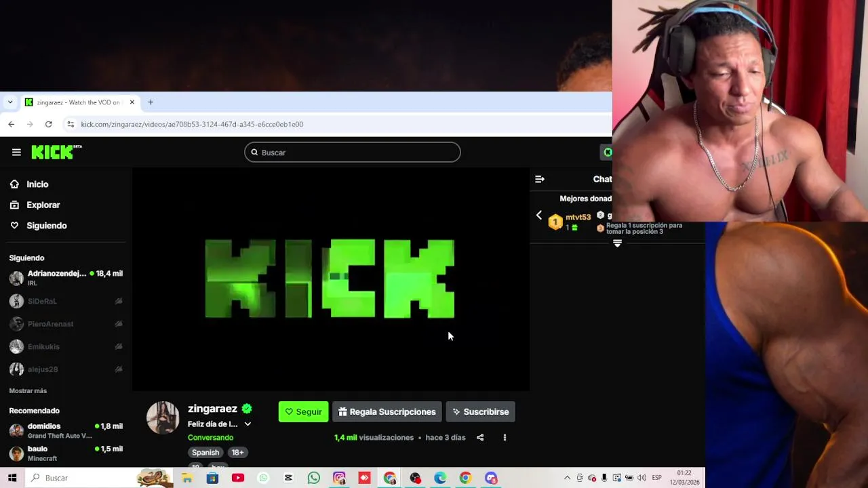
Task: Select the browser address bar URL
Action: click(192, 124)
